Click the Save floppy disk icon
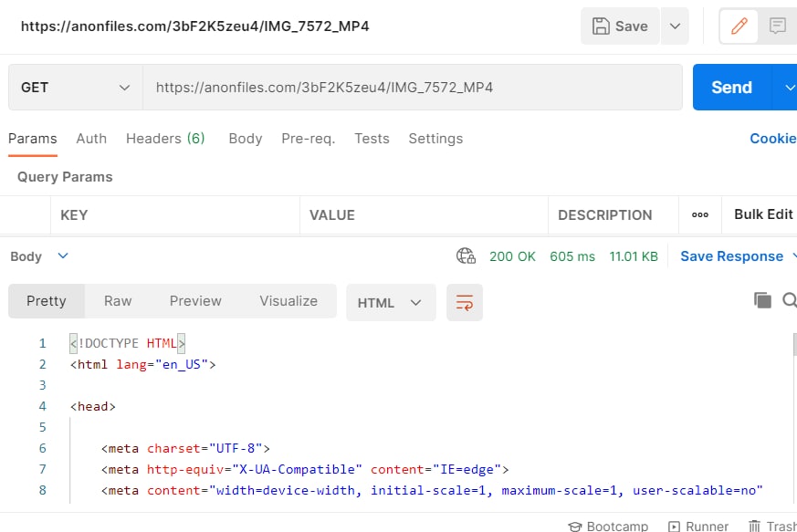Image resolution: width=797 pixels, height=532 pixels. click(x=601, y=26)
